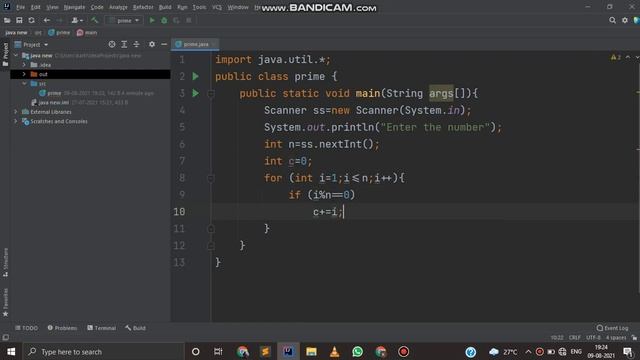640x360 pixels.
Task: Go to next highlighted problem arrow
Action: 637,58
